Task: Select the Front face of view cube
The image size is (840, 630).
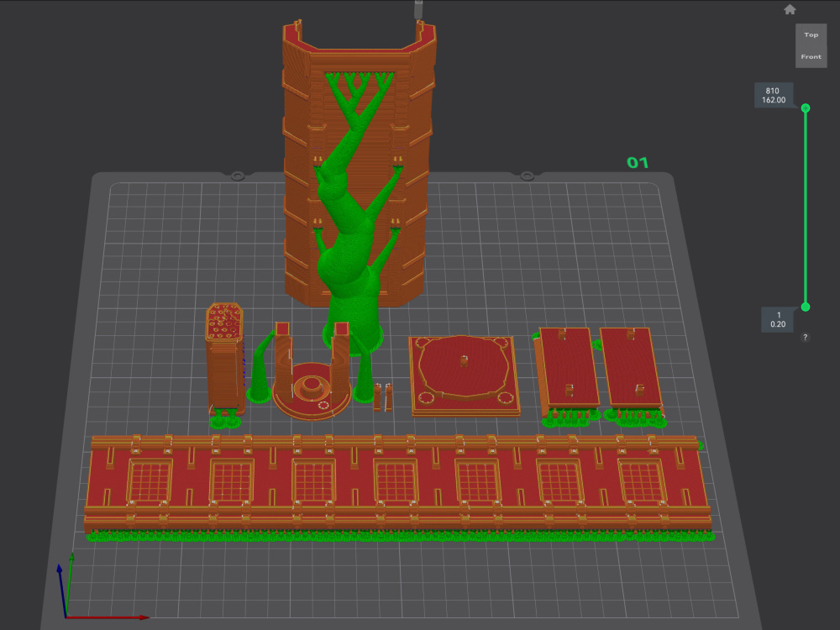Action: 811,57
